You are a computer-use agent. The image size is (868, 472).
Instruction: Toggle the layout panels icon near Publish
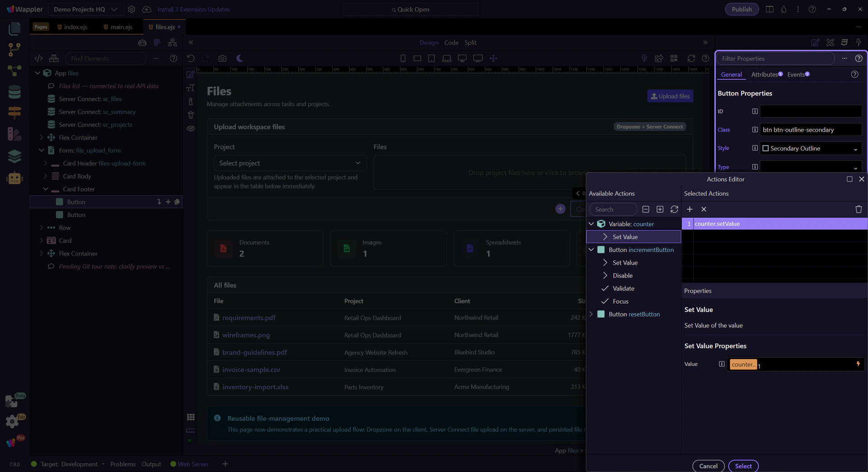coord(769,9)
